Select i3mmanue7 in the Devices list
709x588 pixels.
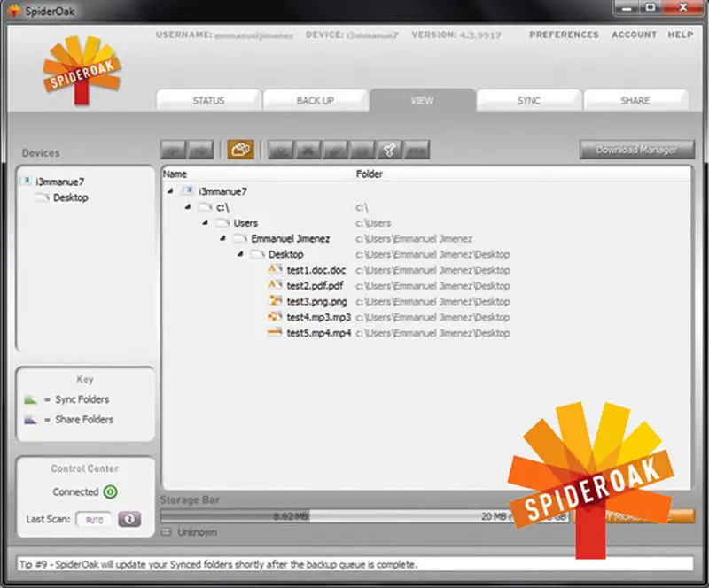pyautogui.click(x=59, y=182)
